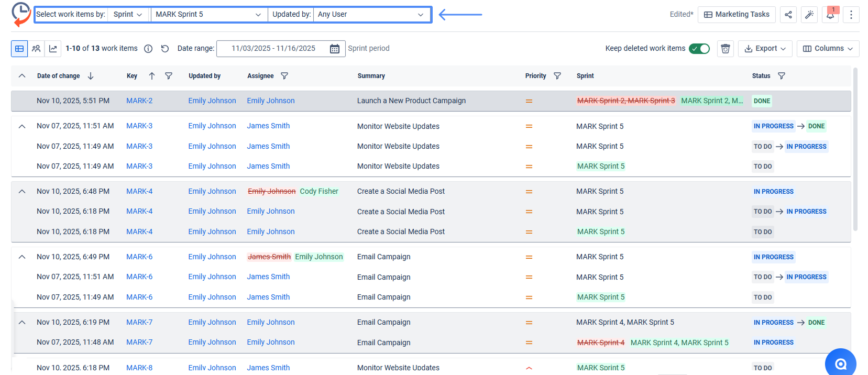Sort Key column ascending arrow
868x375 pixels.
[152, 76]
